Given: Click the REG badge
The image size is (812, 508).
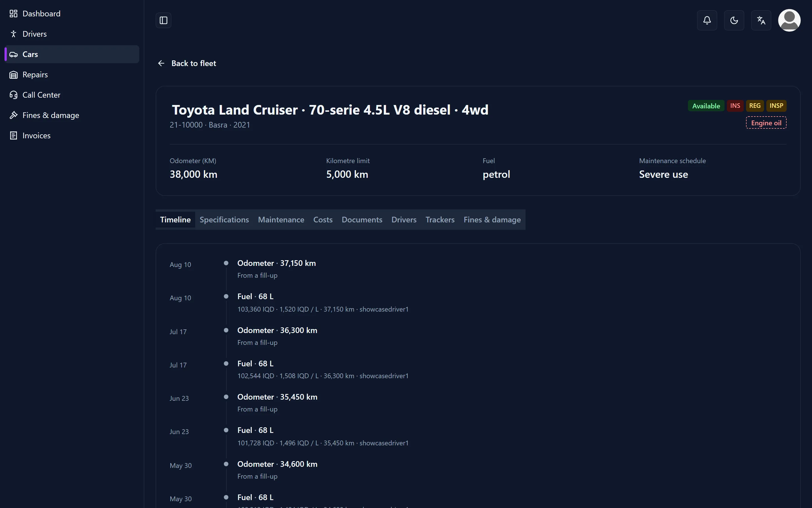Looking at the screenshot, I should coord(754,106).
